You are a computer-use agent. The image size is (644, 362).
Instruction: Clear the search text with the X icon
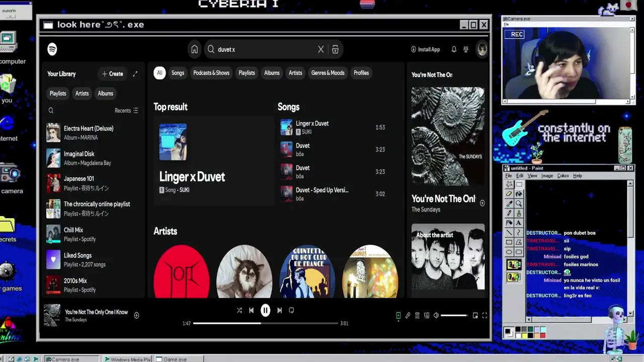pos(320,49)
